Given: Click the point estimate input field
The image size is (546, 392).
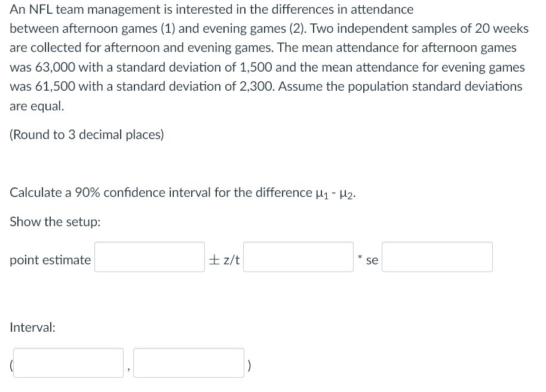Looking at the screenshot, I should pyautogui.click(x=149, y=257).
